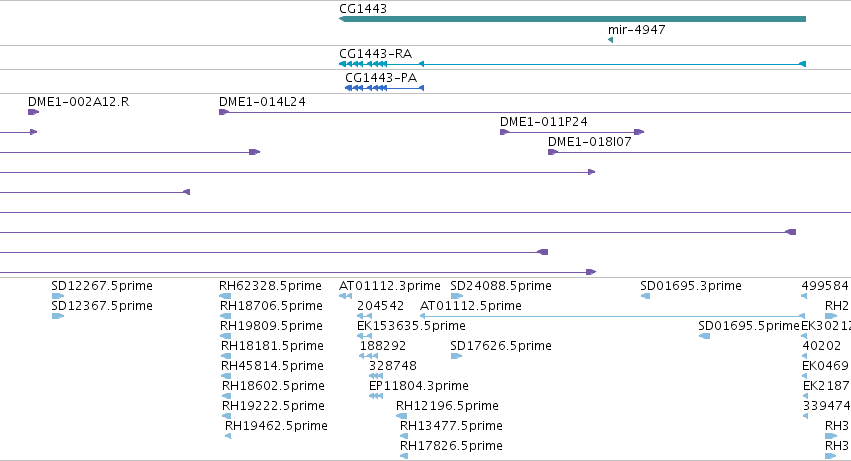
Task: Select the EP11804.3prime EST glyph
Action: click(x=376, y=396)
